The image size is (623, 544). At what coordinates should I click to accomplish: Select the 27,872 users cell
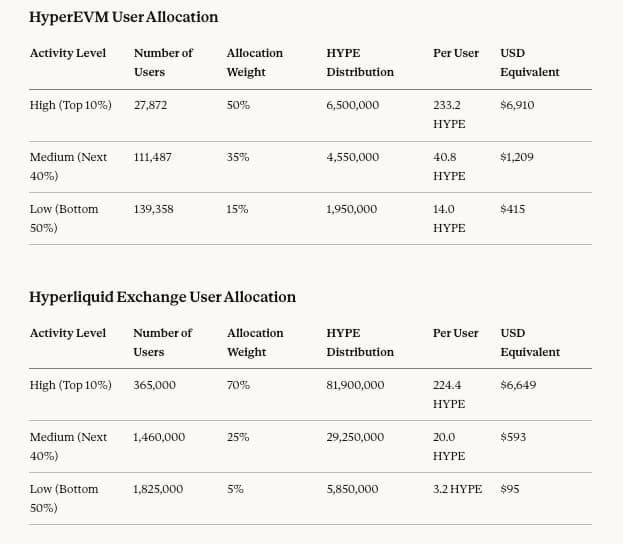pyautogui.click(x=153, y=105)
